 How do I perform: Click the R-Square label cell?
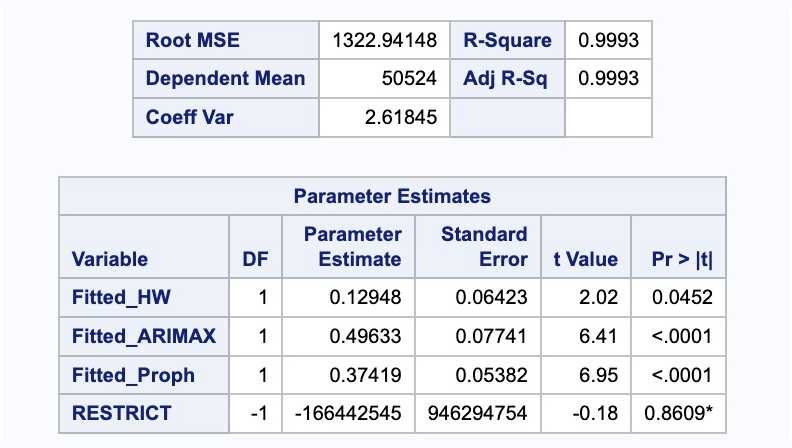507,41
